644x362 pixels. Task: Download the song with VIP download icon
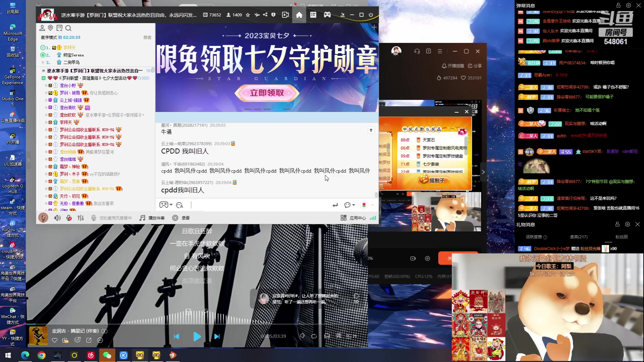click(x=65, y=340)
